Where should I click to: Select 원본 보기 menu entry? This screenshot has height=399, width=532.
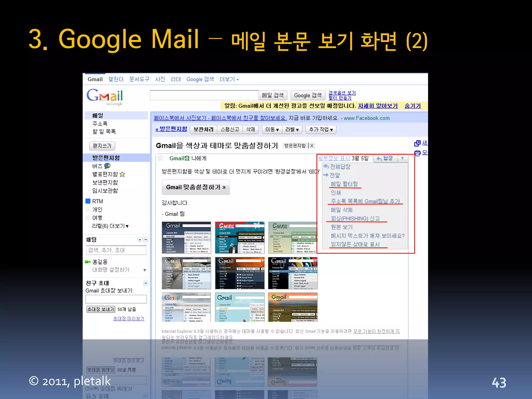pos(342,227)
